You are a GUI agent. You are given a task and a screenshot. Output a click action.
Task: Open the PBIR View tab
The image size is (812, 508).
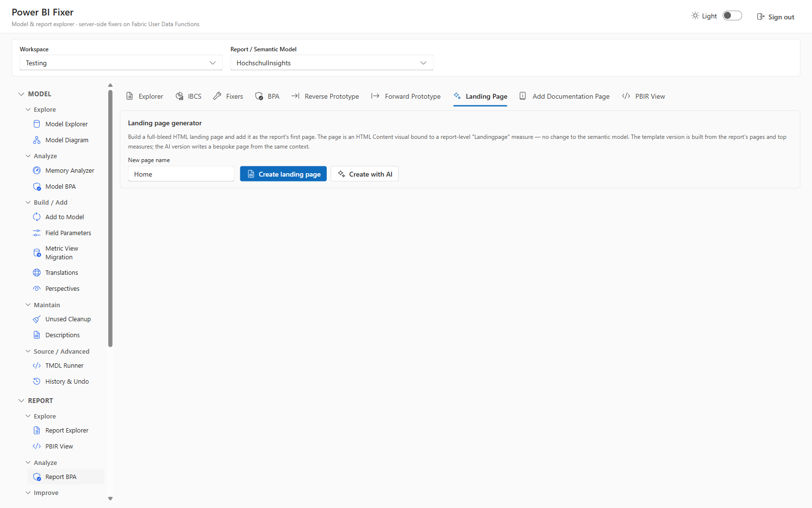[x=643, y=96]
